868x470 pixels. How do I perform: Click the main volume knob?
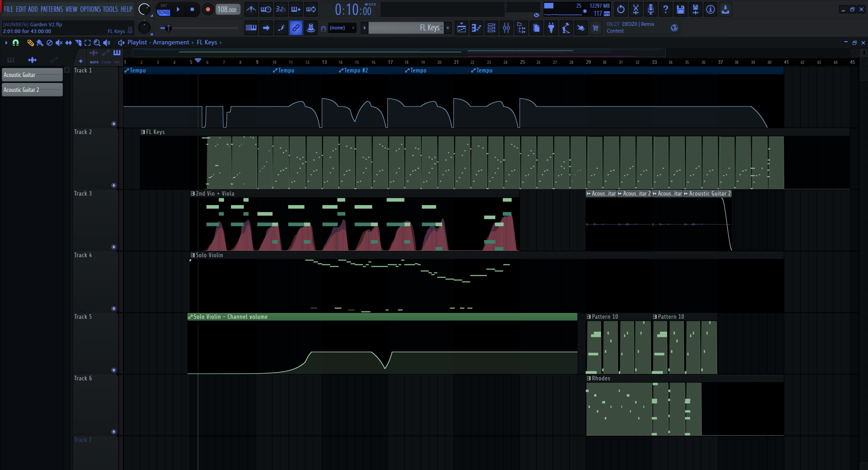click(144, 9)
